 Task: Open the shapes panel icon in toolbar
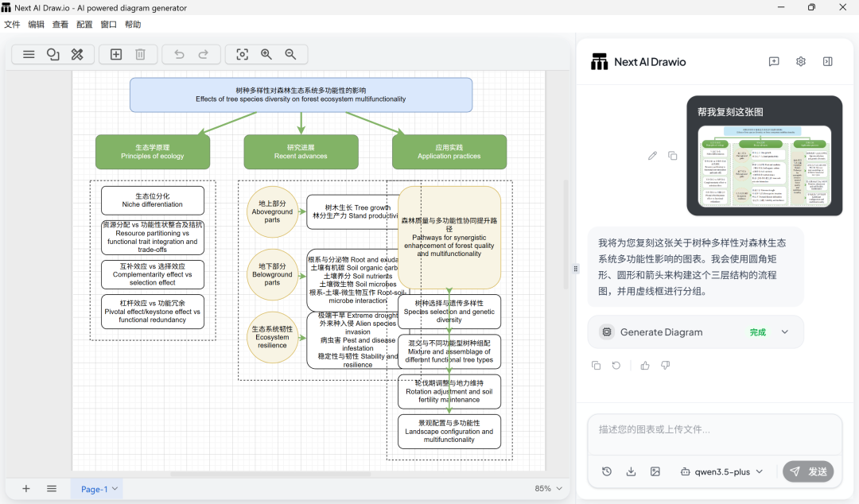53,54
